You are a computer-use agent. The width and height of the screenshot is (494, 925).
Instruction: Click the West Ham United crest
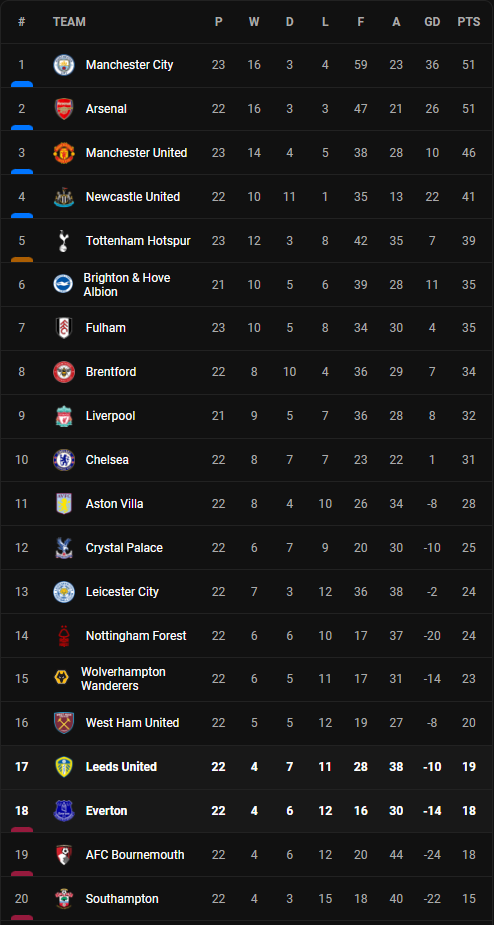64,723
